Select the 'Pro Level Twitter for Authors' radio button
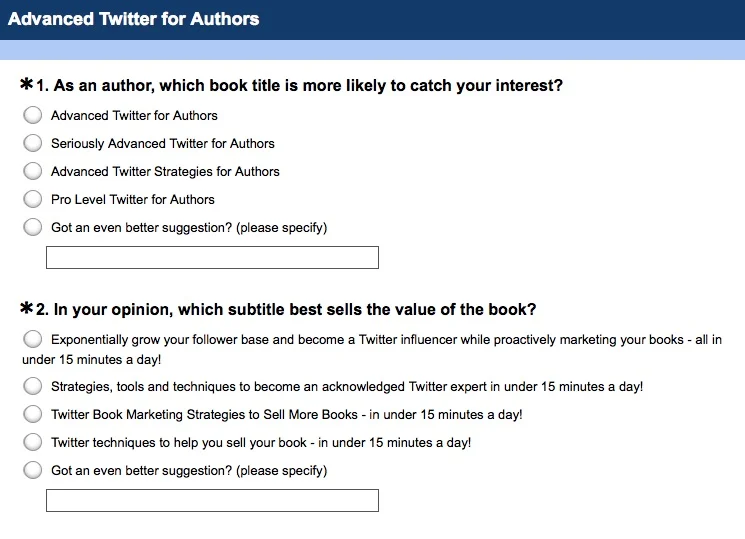The height and width of the screenshot is (539, 745). click(x=33, y=199)
